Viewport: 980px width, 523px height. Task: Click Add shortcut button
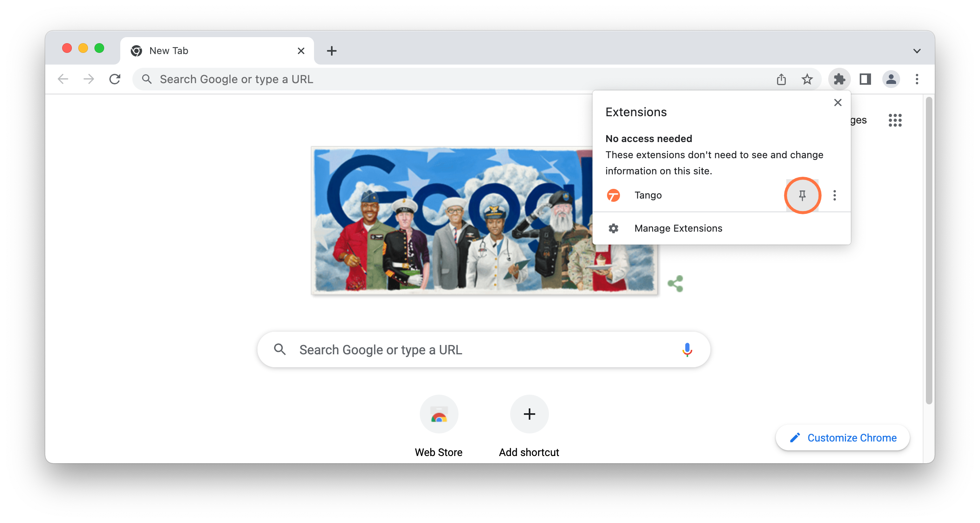(529, 426)
